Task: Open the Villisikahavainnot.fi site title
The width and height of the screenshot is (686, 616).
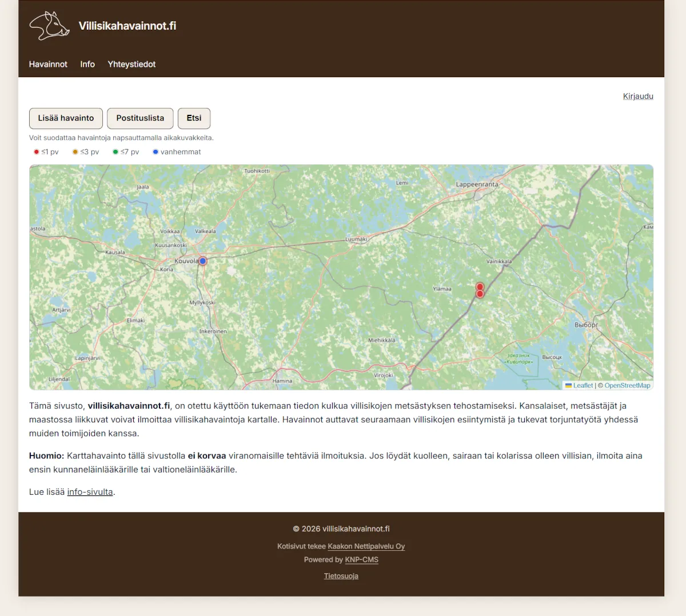Action: [x=127, y=26]
